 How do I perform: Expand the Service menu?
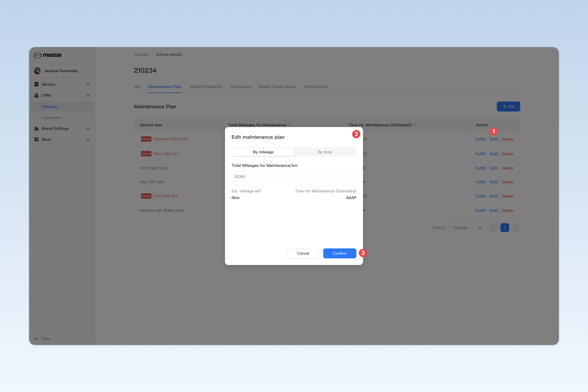[88, 84]
